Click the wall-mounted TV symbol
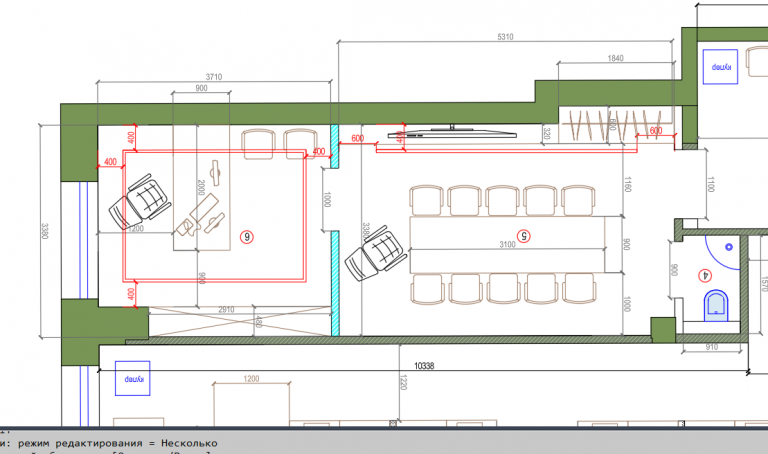 pos(452,132)
